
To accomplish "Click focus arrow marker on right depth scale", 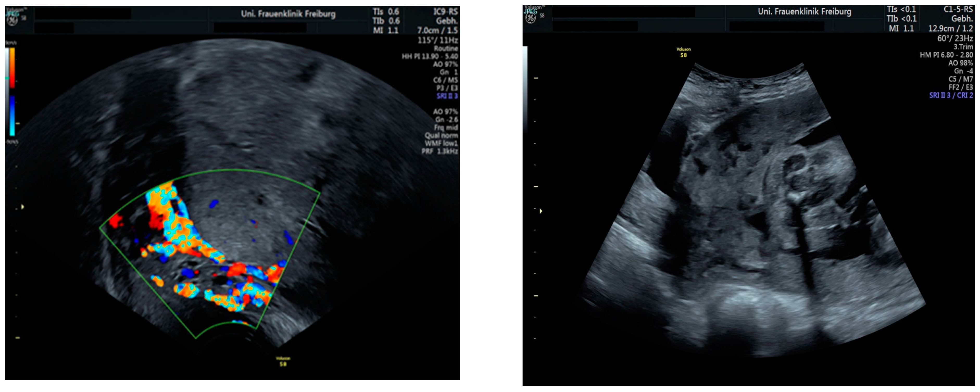I will pyautogui.click(x=541, y=211).
